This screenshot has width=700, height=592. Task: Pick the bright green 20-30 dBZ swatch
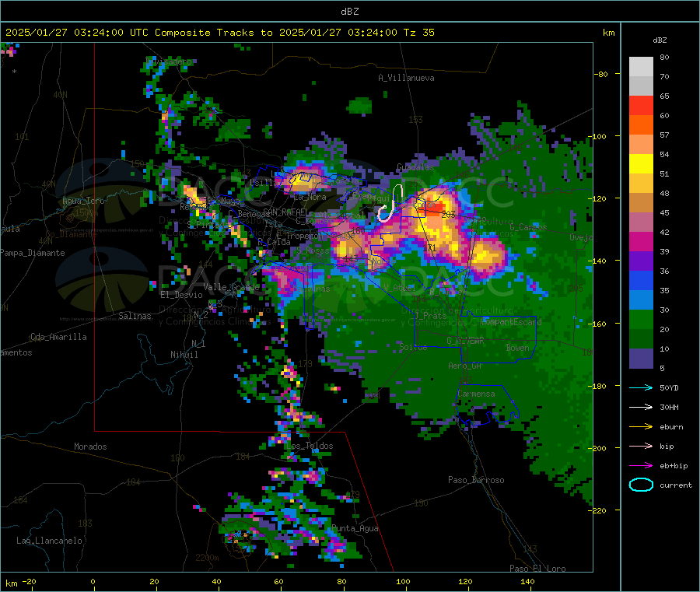[x=641, y=319]
